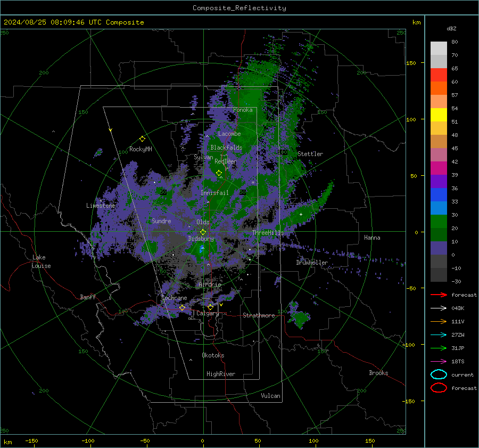Screen dimensions: 479x448
Task: Pick the purple 0 dBZ legend swatch
Action: (439, 248)
